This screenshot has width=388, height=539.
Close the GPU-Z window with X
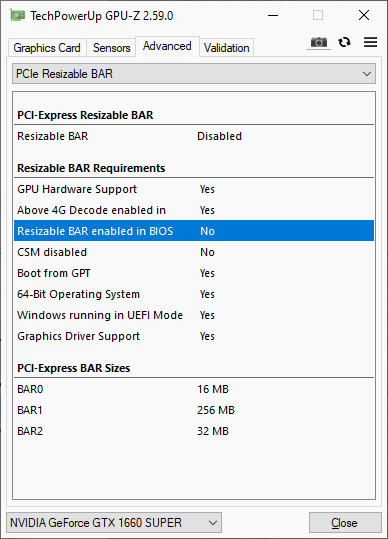(364, 15)
